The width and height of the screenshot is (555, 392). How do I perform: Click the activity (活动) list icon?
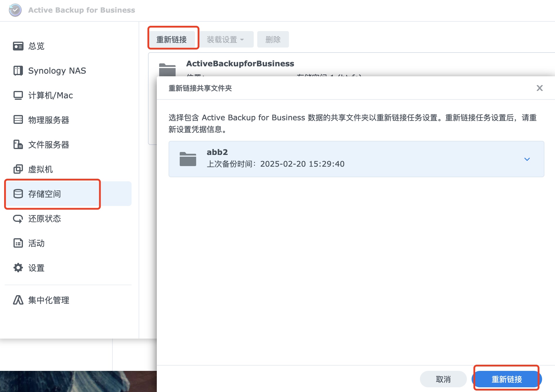click(x=18, y=243)
